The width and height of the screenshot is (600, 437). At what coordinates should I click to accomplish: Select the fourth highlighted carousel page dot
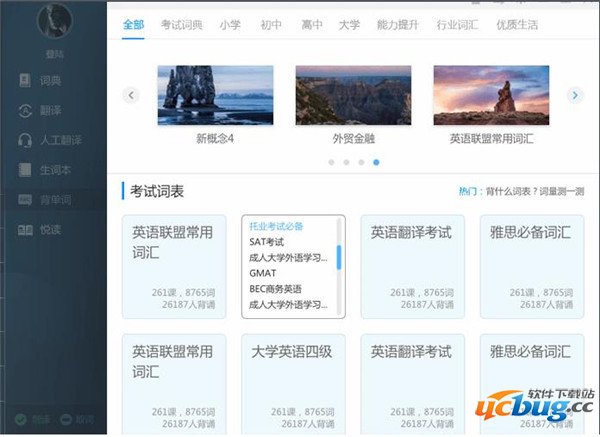coord(376,162)
